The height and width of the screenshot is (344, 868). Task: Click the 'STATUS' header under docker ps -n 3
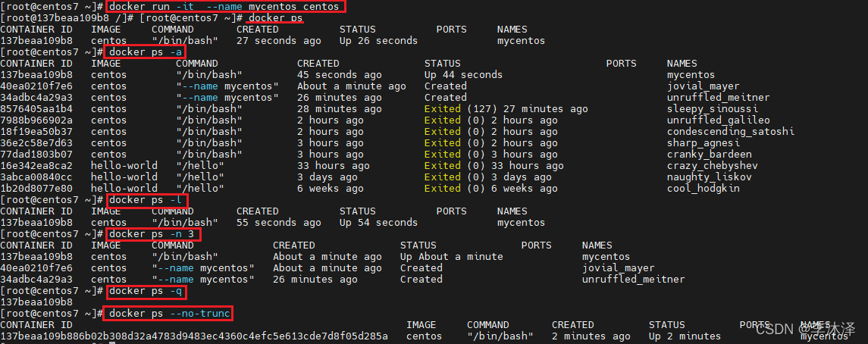coord(418,245)
